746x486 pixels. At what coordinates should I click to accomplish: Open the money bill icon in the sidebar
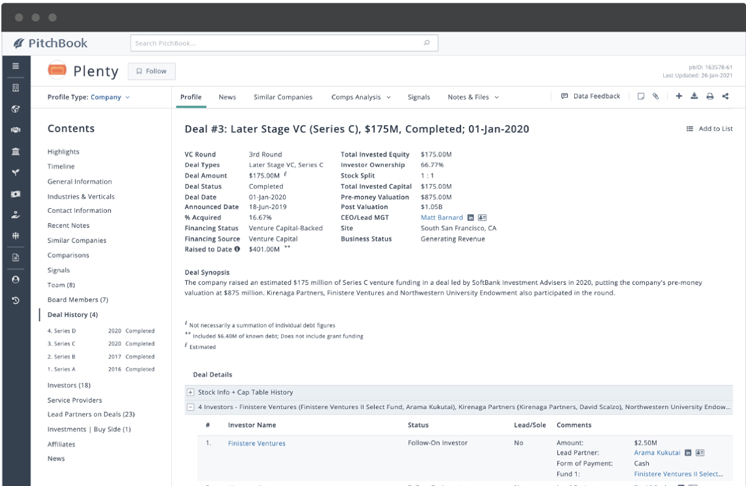(16, 194)
